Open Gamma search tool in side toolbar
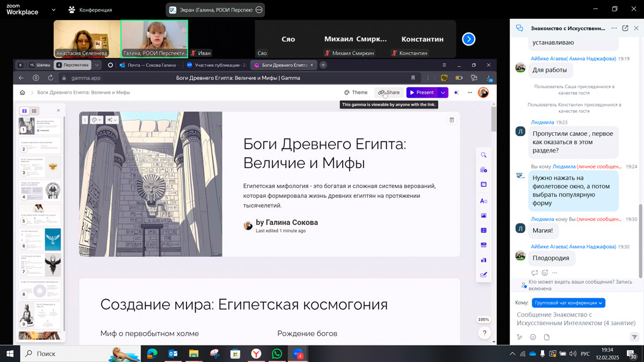The image size is (644, 362). [x=483, y=155]
